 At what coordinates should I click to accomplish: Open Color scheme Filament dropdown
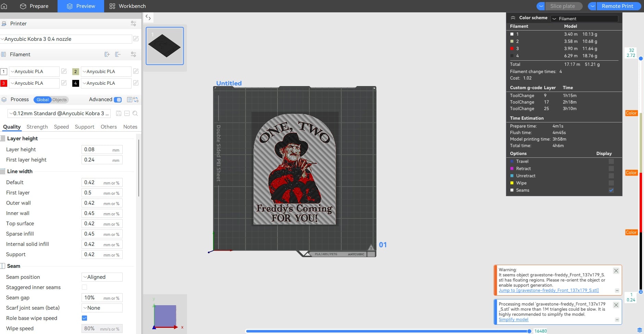click(584, 19)
